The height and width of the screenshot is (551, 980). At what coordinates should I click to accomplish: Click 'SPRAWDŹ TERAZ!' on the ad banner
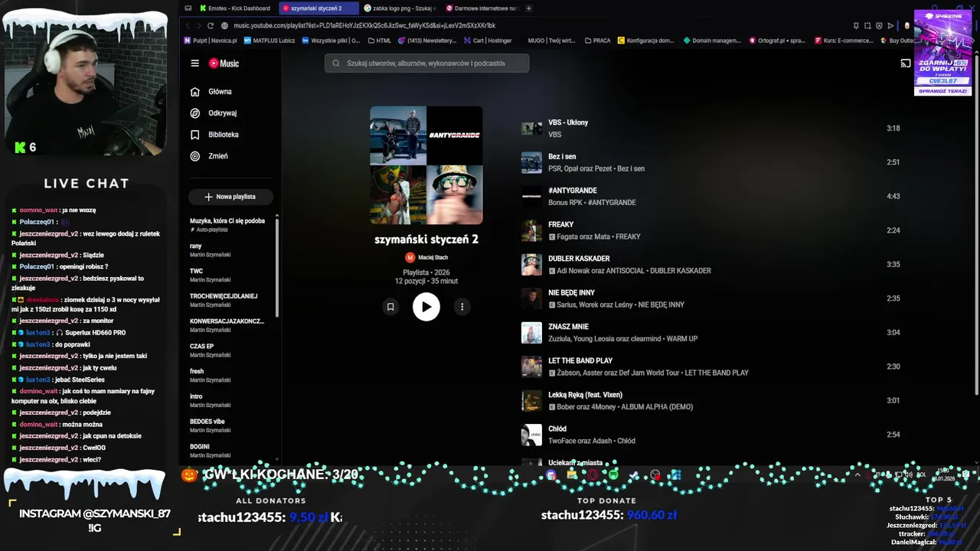pos(942,91)
